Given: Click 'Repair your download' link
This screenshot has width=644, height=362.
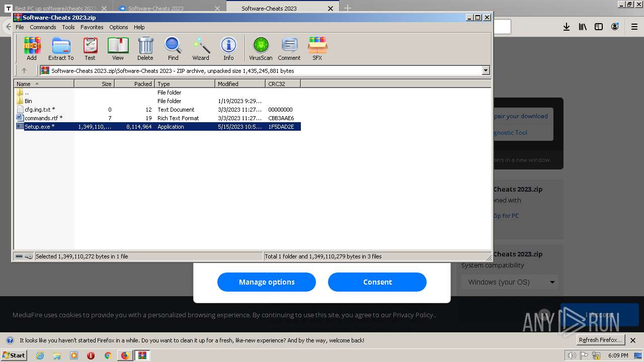Looking at the screenshot, I should [x=520, y=116].
